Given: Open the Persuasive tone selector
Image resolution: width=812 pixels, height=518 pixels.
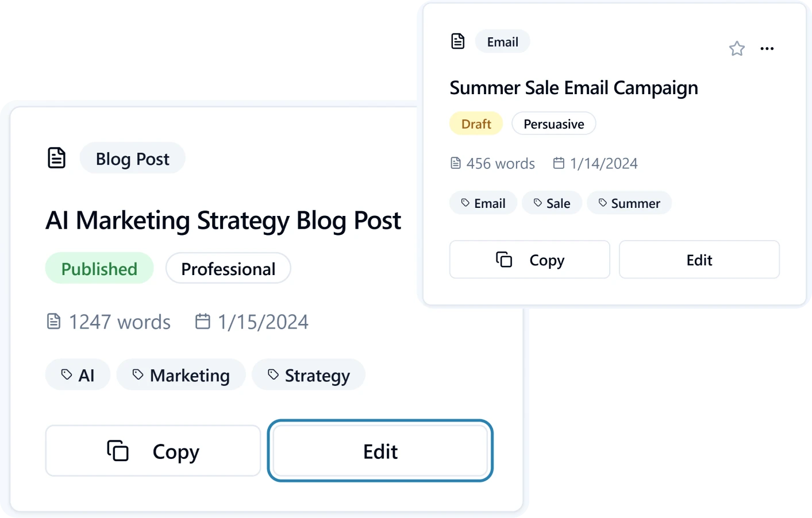Looking at the screenshot, I should pos(553,123).
